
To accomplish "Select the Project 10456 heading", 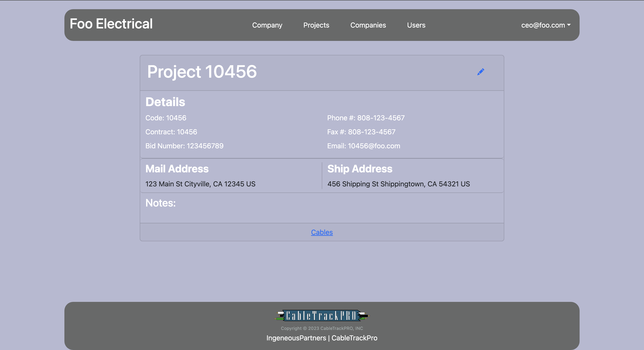I will point(202,72).
